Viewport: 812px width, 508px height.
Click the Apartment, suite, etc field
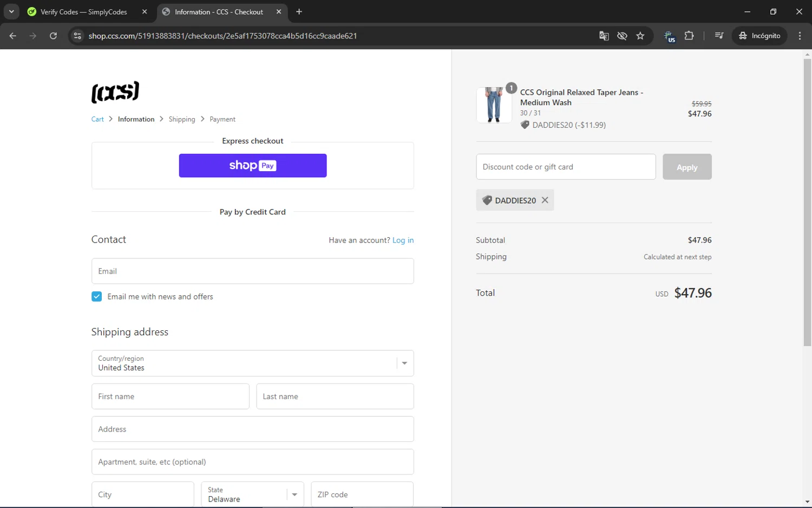click(x=253, y=462)
